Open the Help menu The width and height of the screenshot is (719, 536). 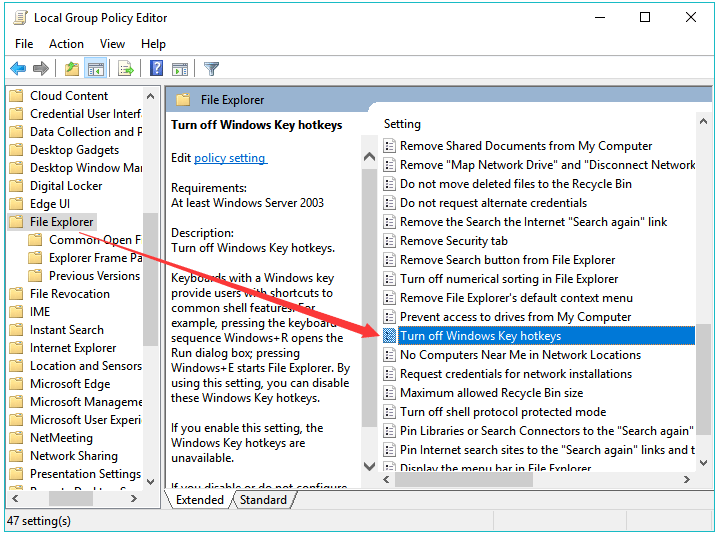[x=153, y=44]
